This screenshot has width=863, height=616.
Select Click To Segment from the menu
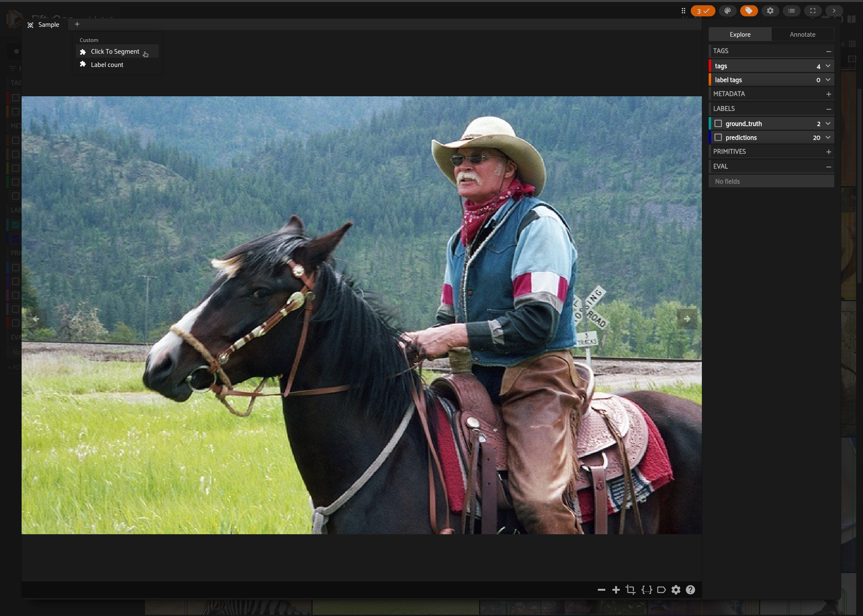[115, 52]
